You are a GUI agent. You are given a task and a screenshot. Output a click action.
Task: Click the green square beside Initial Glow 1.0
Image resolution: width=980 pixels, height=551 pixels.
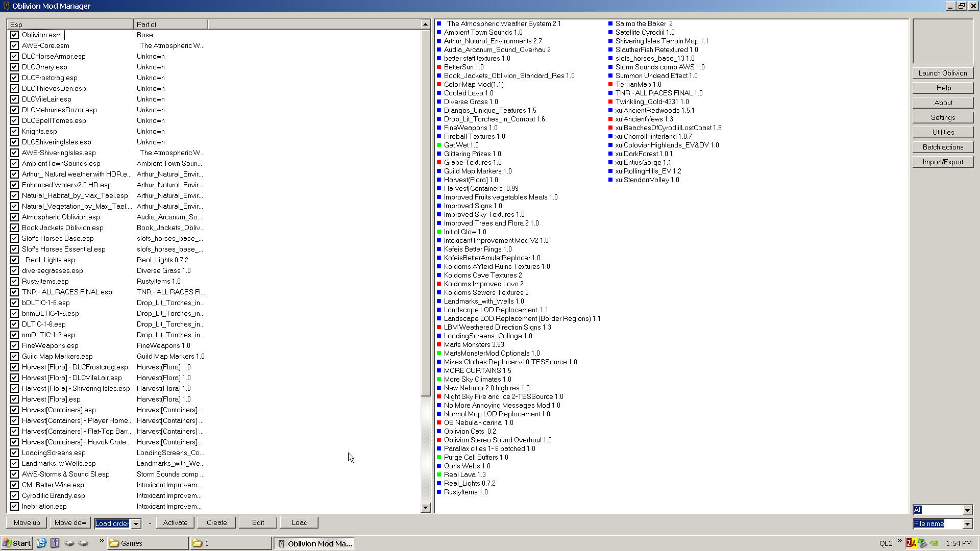coord(439,232)
